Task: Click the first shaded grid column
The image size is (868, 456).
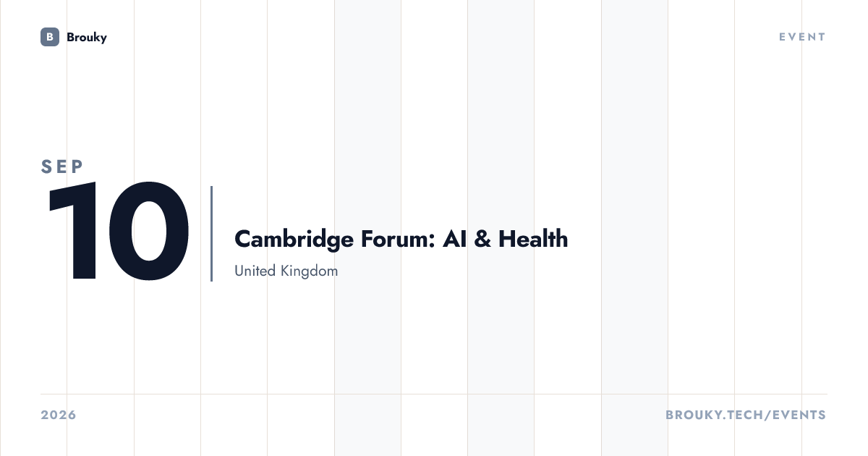Action: (367, 228)
